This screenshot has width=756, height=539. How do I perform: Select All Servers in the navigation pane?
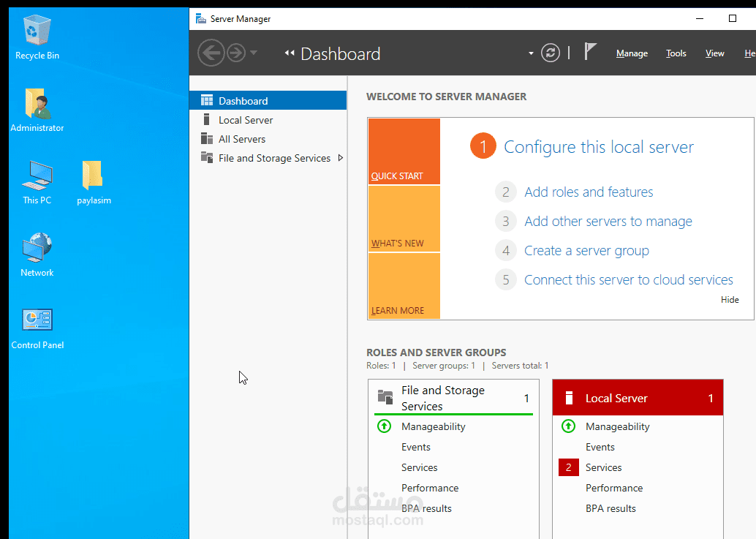pyautogui.click(x=268, y=139)
